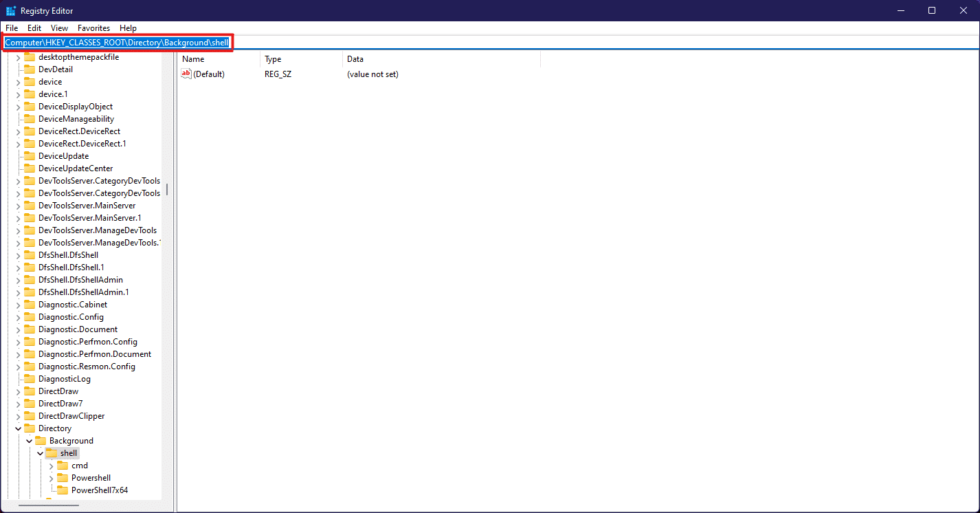Viewport: 980px width, 513px height.
Task: Select the PowerShell7x64 folder icon
Action: click(62, 490)
